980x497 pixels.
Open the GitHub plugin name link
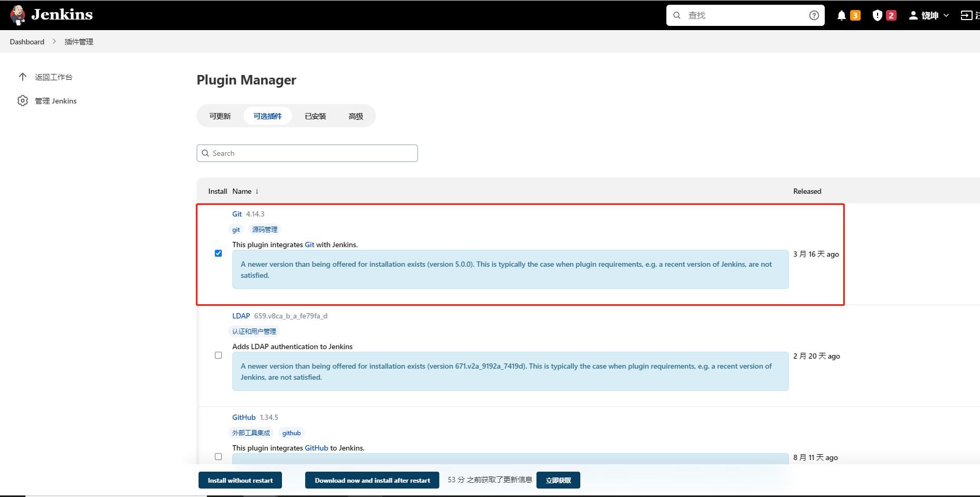click(x=244, y=417)
